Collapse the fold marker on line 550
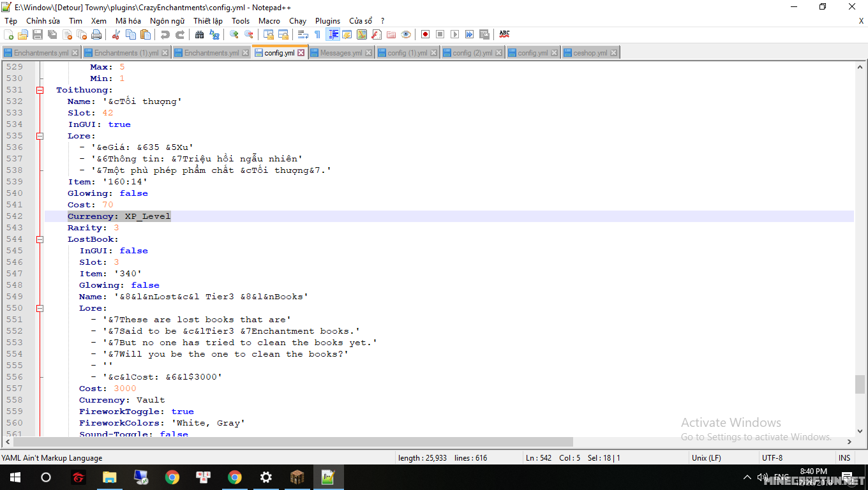868x490 pixels. point(40,308)
